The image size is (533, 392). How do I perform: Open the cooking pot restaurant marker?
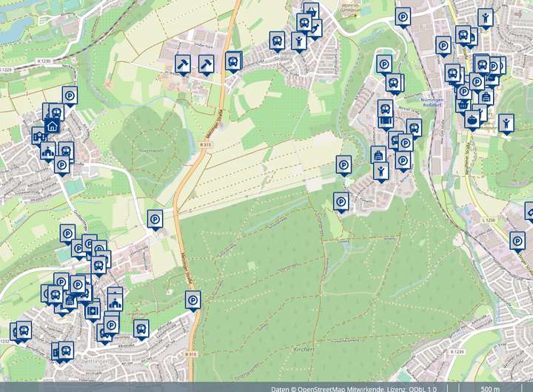coord(472,118)
